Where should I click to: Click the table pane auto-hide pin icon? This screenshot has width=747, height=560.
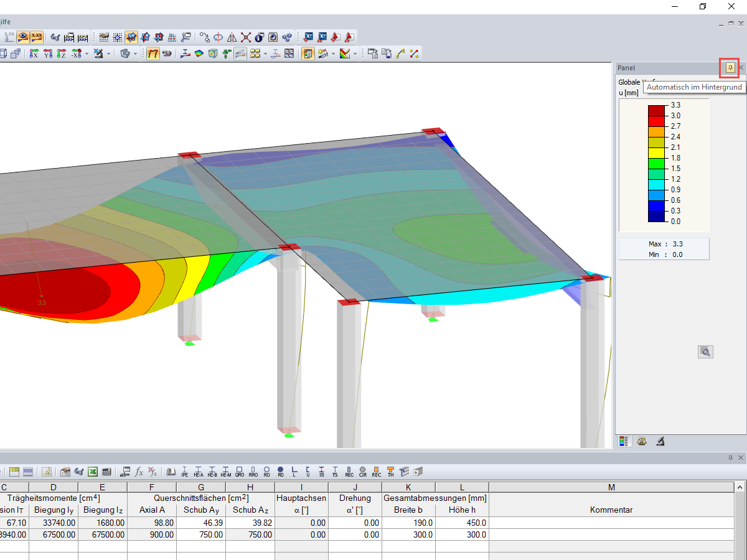tap(730, 457)
